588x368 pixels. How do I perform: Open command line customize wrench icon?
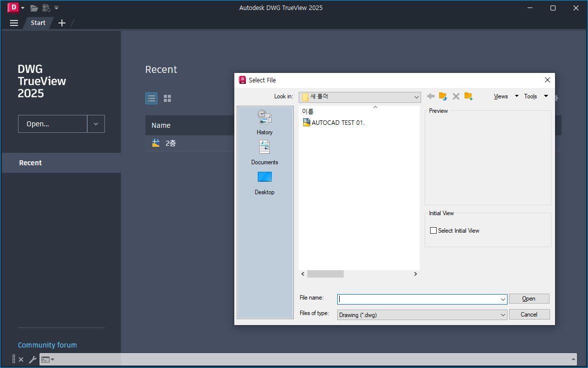tap(32, 360)
